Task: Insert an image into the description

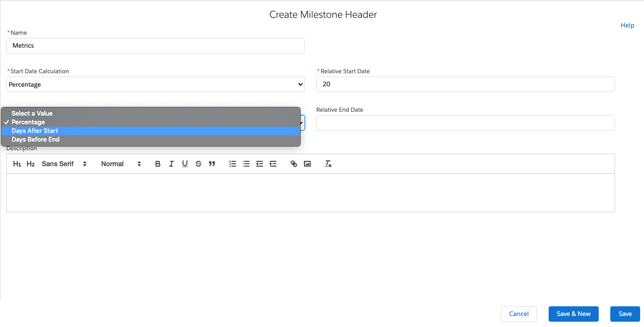Action: pyautogui.click(x=307, y=164)
